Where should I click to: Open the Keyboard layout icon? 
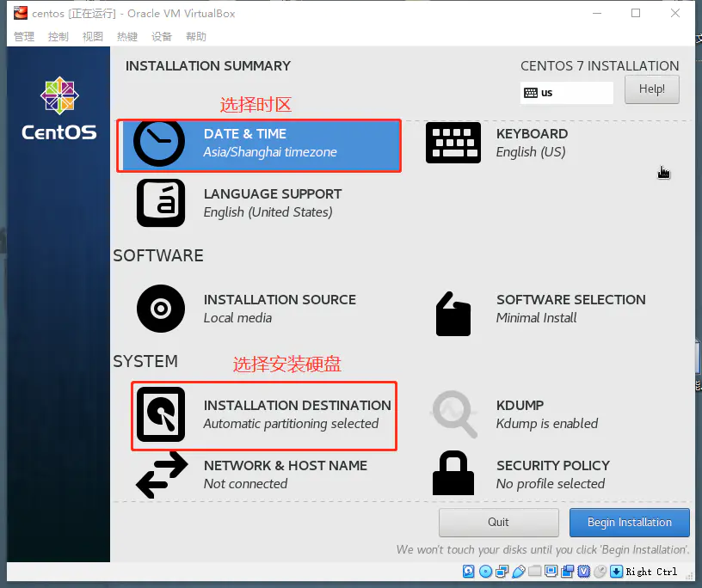tap(453, 143)
